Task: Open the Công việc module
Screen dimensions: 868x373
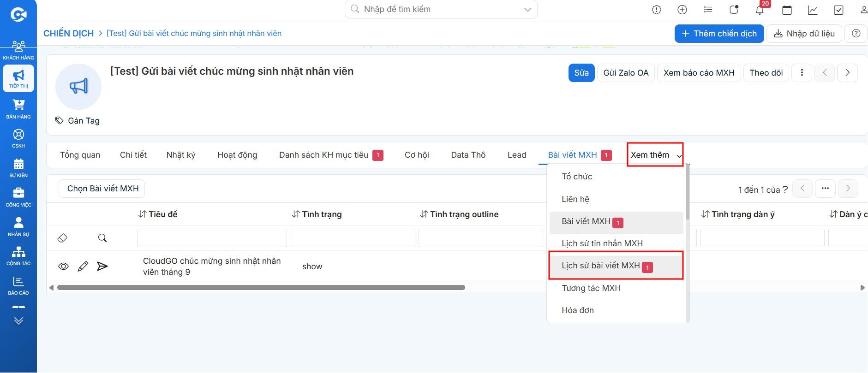Action: pyautogui.click(x=18, y=197)
